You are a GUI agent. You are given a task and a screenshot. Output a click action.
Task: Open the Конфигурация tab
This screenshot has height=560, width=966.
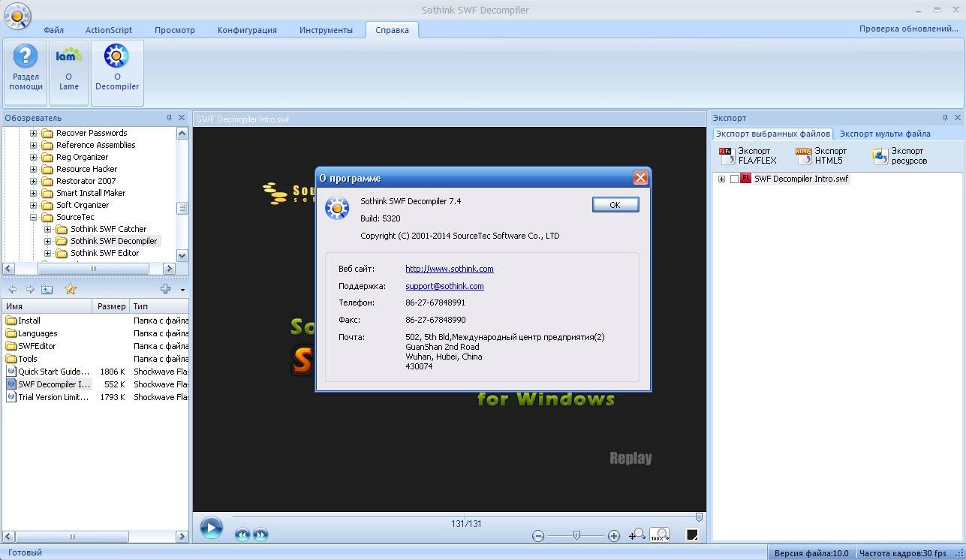pyautogui.click(x=247, y=30)
